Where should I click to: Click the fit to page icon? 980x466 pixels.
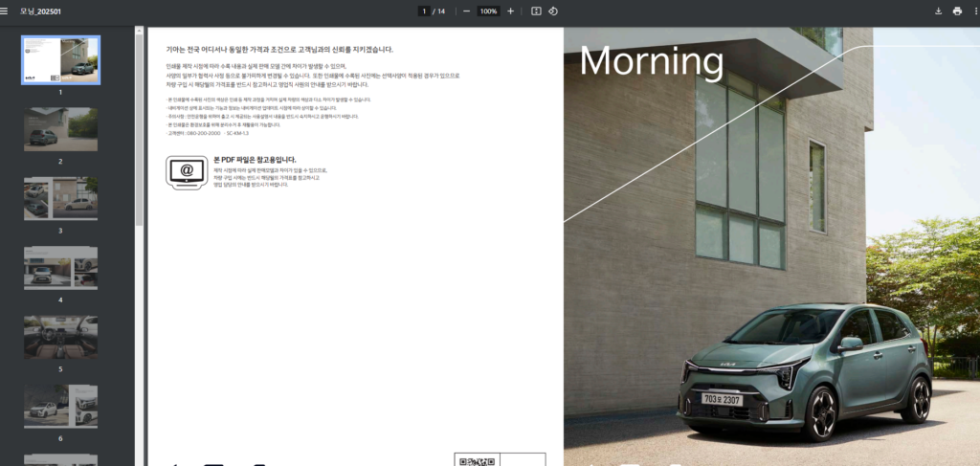pyautogui.click(x=536, y=11)
